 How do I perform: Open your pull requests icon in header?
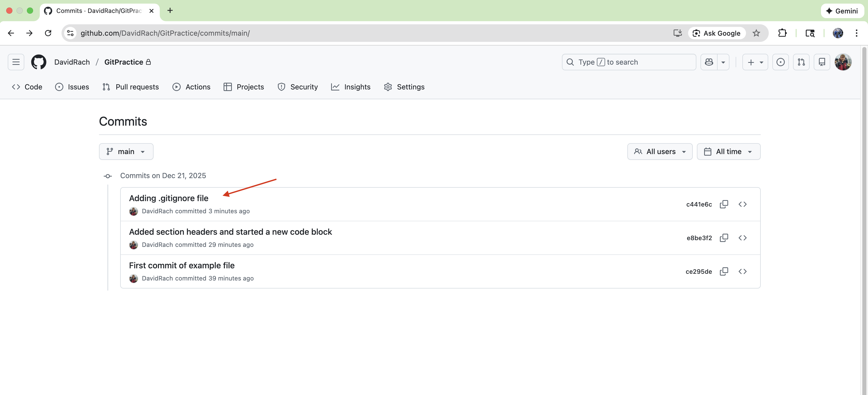pyautogui.click(x=801, y=62)
